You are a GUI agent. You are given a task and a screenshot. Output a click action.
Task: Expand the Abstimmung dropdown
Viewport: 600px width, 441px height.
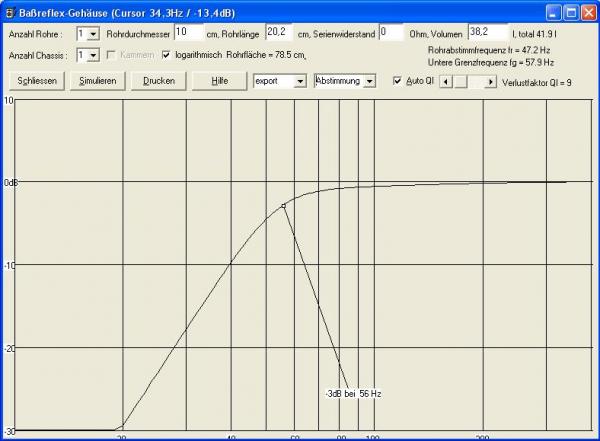[369, 81]
